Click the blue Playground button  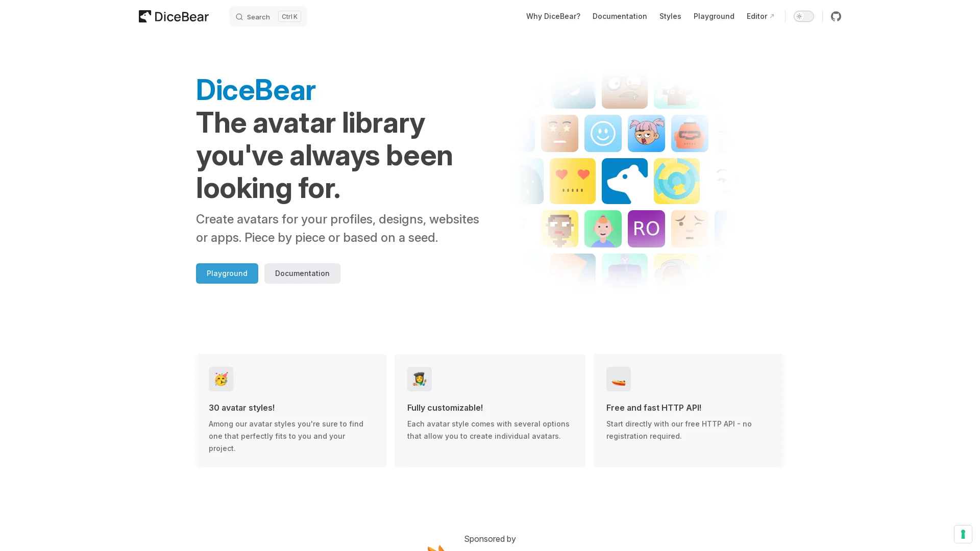pos(227,273)
